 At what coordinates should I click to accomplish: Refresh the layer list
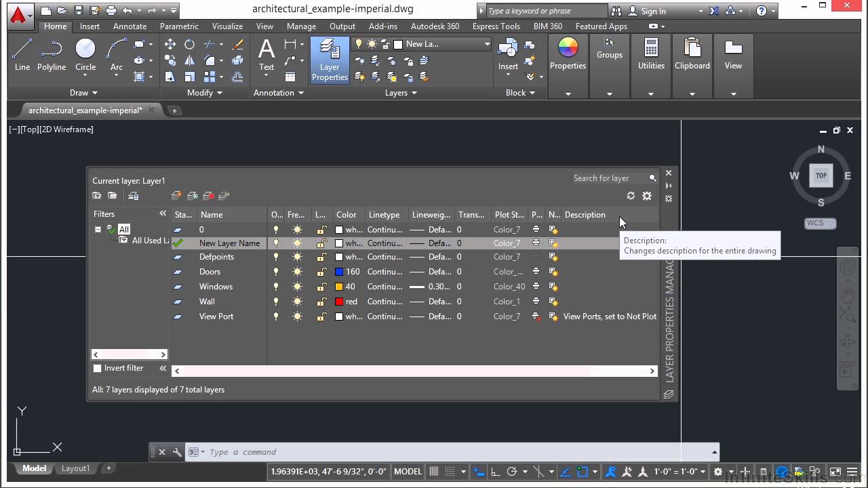(x=631, y=196)
